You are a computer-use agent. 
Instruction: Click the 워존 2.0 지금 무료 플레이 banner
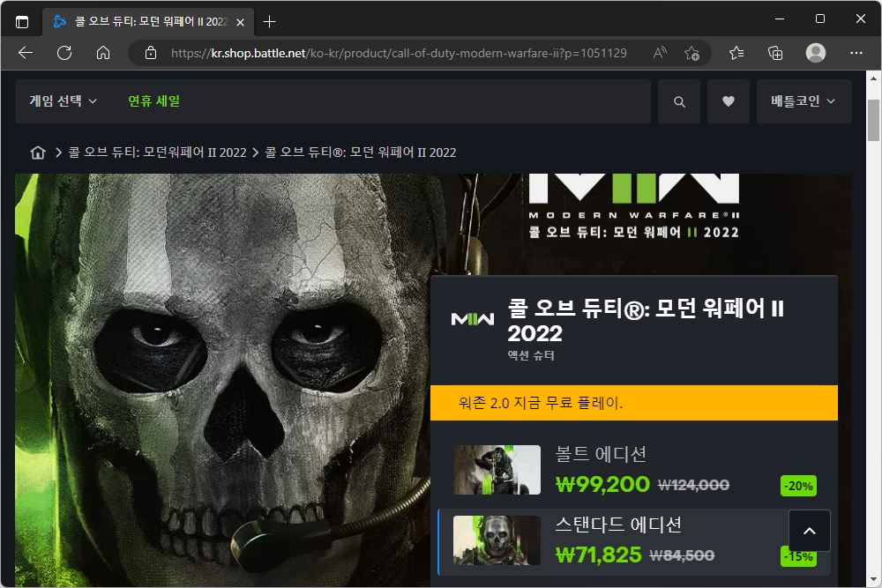coord(634,403)
